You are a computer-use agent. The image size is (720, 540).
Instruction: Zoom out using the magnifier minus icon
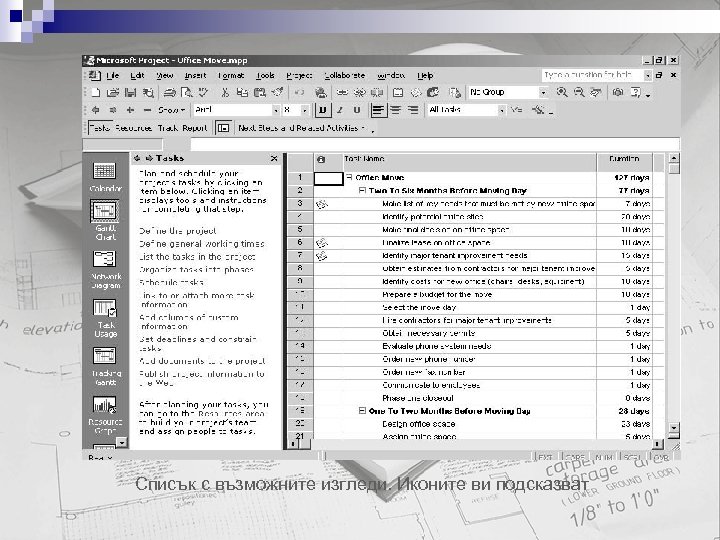pos(579,93)
